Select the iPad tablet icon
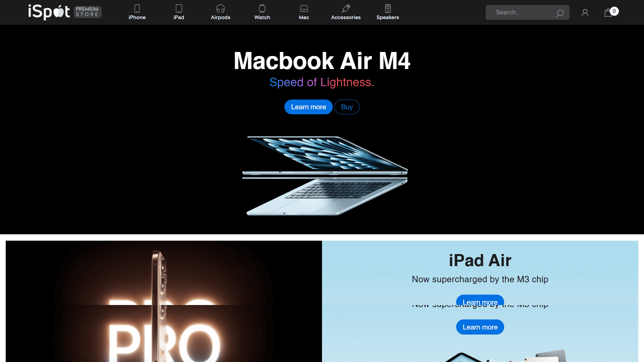Image resolution: width=644 pixels, height=362 pixels. pos(179,8)
